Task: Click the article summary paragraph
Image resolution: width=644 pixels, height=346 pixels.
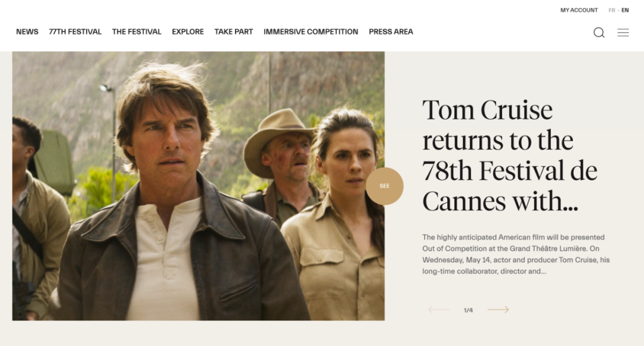Action: (x=516, y=254)
